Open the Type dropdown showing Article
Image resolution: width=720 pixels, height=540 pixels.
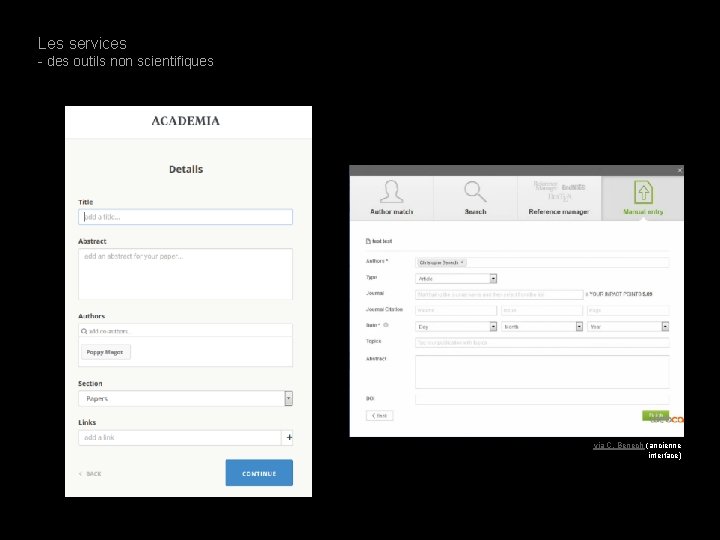click(x=456, y=279)
